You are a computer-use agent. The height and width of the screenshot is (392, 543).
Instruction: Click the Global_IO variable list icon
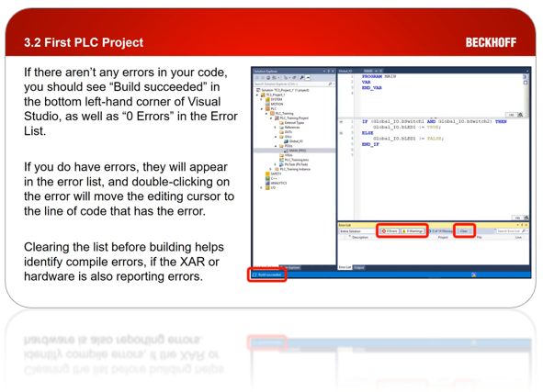(x=286, y=141)
